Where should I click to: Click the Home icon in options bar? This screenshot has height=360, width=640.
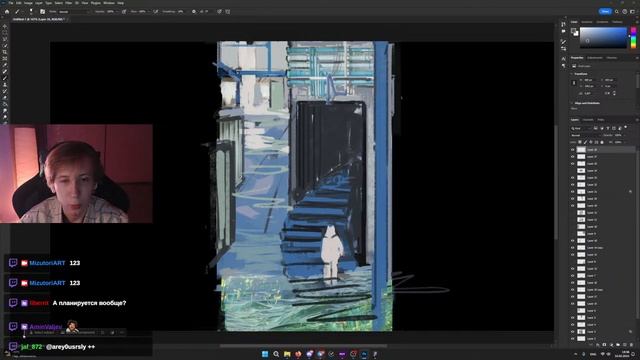[x=7, y=11]
